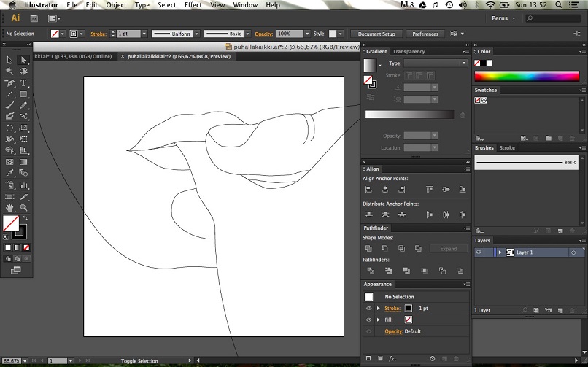The width and height of the screenshot is (588, 367).
Task: Choose the Scissors tool
Action: (23, 116)
